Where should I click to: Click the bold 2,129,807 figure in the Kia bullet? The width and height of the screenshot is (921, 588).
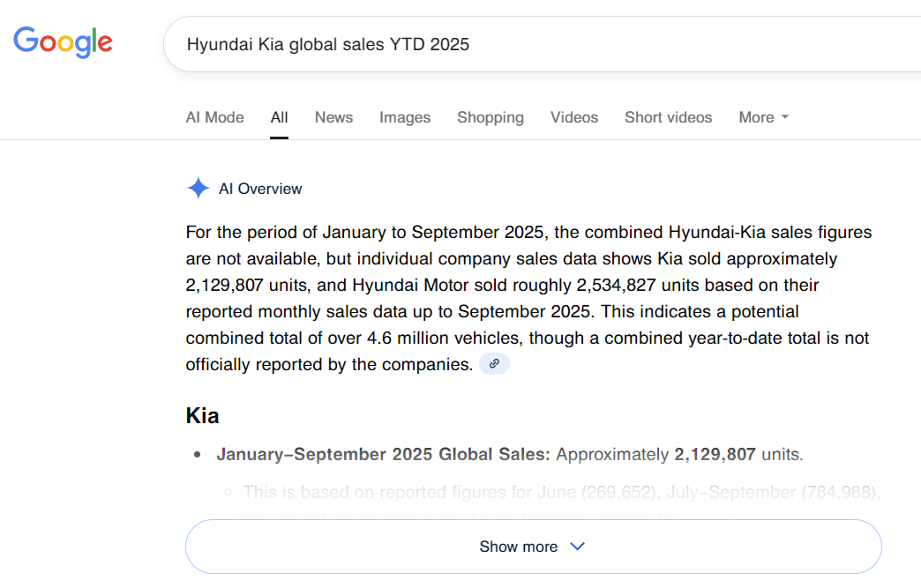coord(715,455)
